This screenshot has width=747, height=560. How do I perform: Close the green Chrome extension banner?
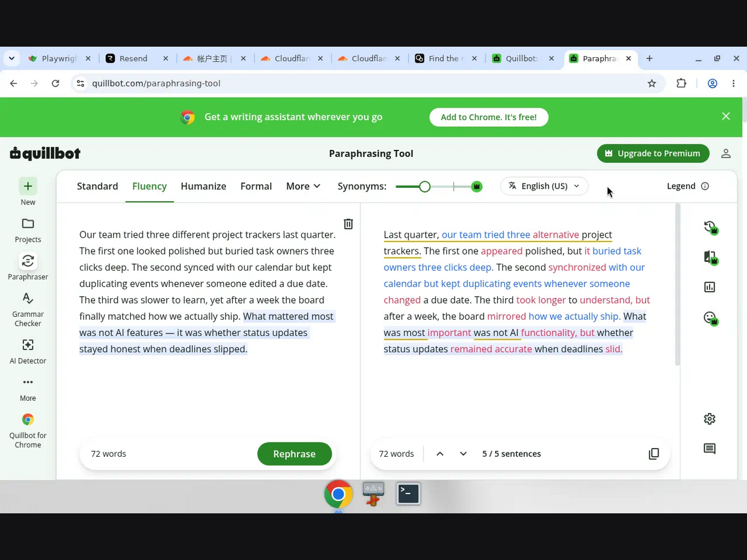coord(726,116)
